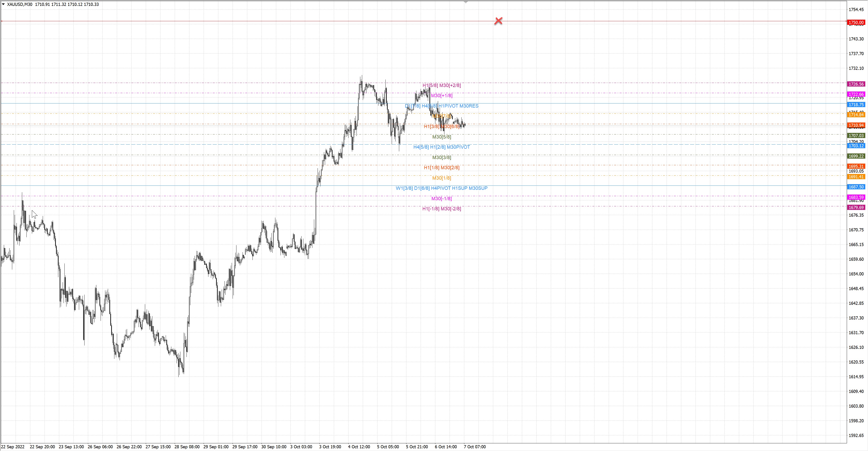Click the blue 1687.50 price label
868x451 pixels.
click(856, 187)
